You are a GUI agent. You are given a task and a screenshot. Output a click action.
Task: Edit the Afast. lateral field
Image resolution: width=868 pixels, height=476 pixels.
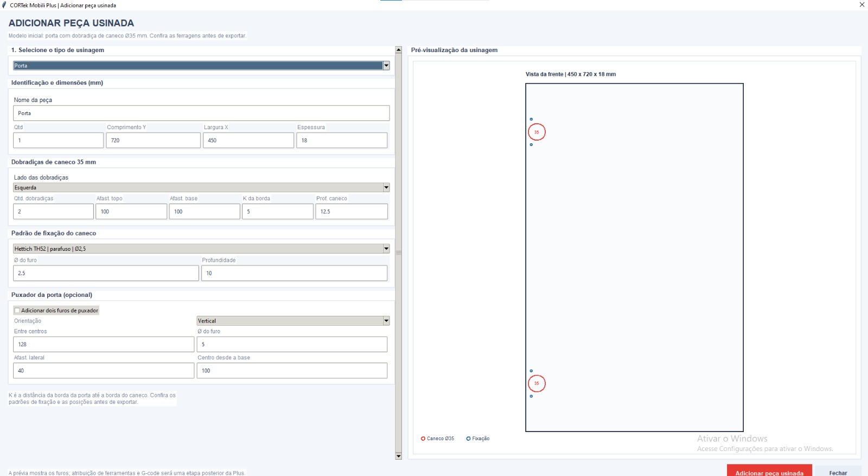point(104,370)
